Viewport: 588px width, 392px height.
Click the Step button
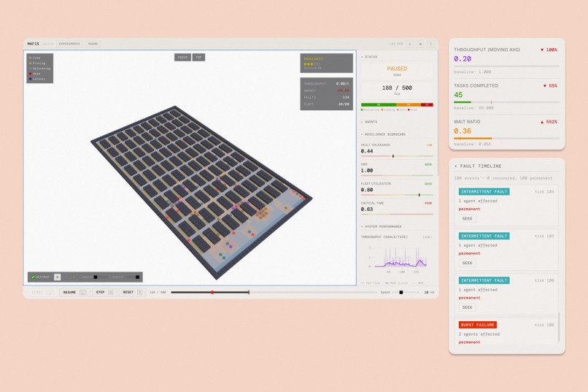click(x=104, y=292)
